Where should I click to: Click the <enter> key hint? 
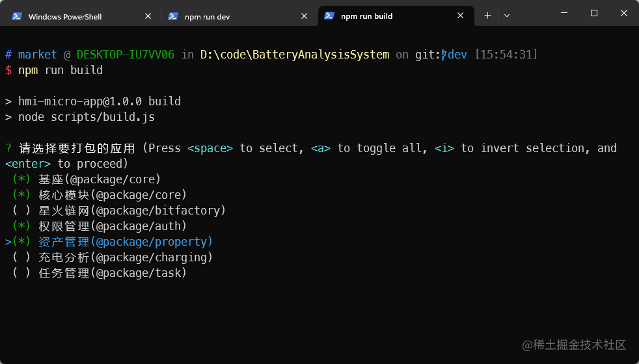click(28, 164)
